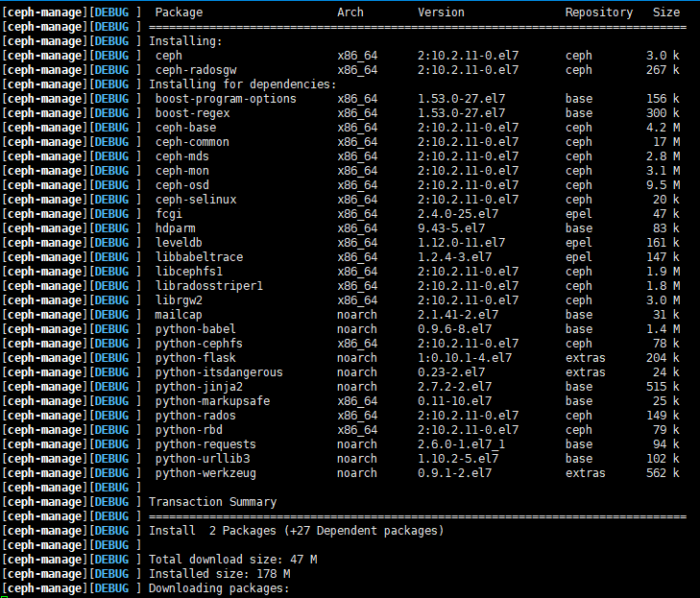Click version '1.2.4-3.el7' of libbabeltrace
The image size is (700, 598).
455,257
